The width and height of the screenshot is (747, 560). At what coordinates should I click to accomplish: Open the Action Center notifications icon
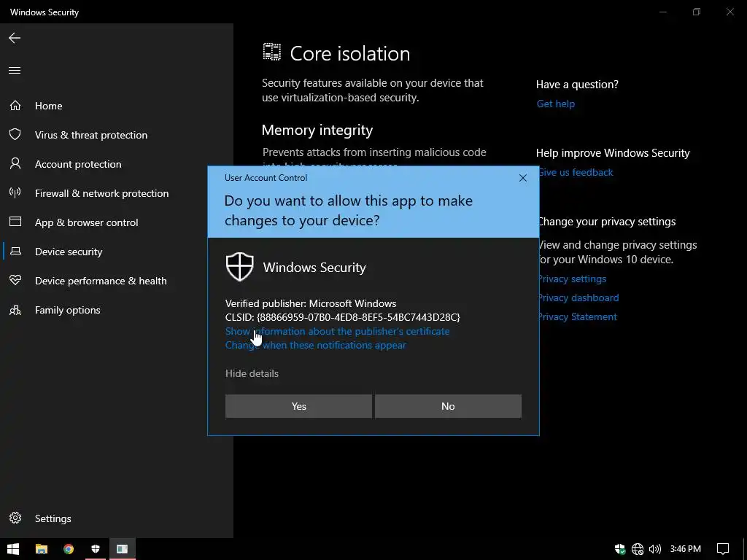723,549
